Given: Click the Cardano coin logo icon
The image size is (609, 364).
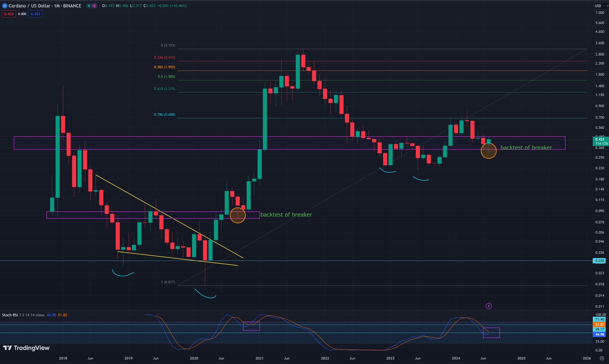Looking at the screenshot, I should pos(5,6).
